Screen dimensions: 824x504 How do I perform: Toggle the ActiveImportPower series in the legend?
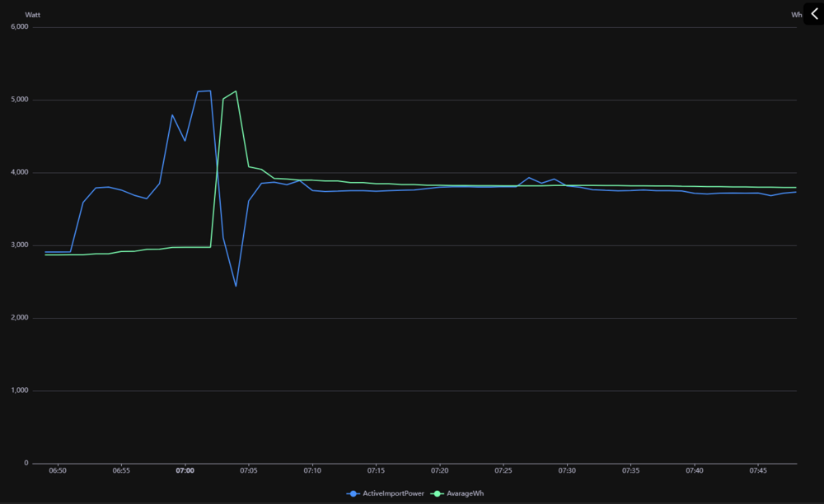click(391, 493)
